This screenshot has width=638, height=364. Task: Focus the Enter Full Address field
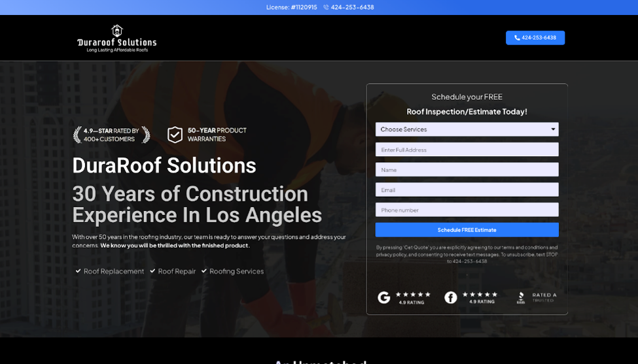tap(467, 150)
